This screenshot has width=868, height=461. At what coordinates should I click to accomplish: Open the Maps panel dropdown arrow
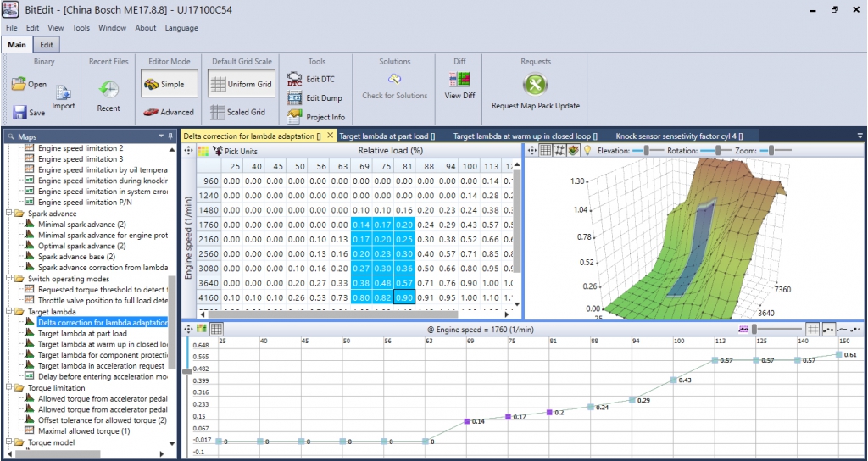160,136
